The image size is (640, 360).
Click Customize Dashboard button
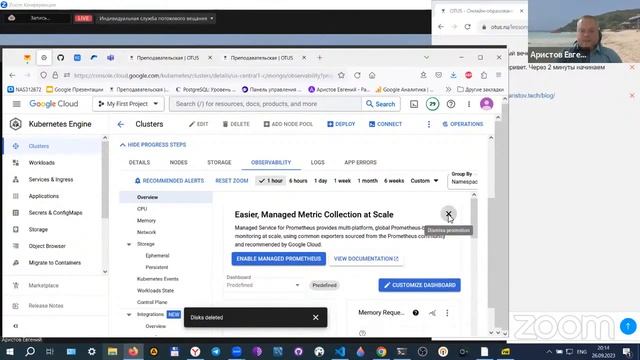coord(420,285)
